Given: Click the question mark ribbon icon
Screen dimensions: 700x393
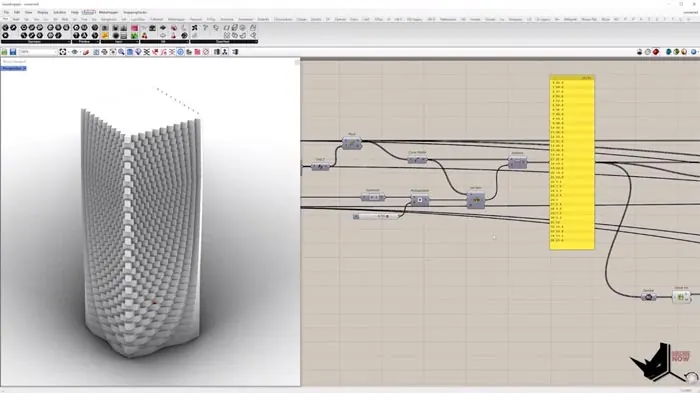Looking at the screenshot, I should click(205, 28).
